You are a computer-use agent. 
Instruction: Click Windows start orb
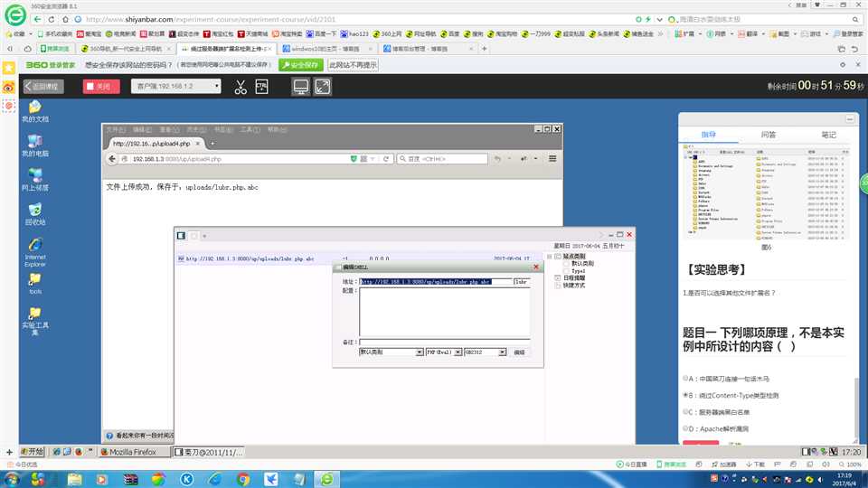[11, 479]
